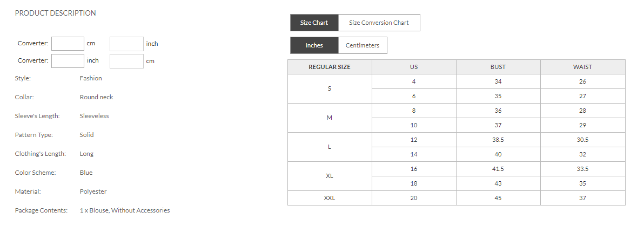Click the XL size cell
This screenshot has height=226, width=644.
click(x=330, y=176)
